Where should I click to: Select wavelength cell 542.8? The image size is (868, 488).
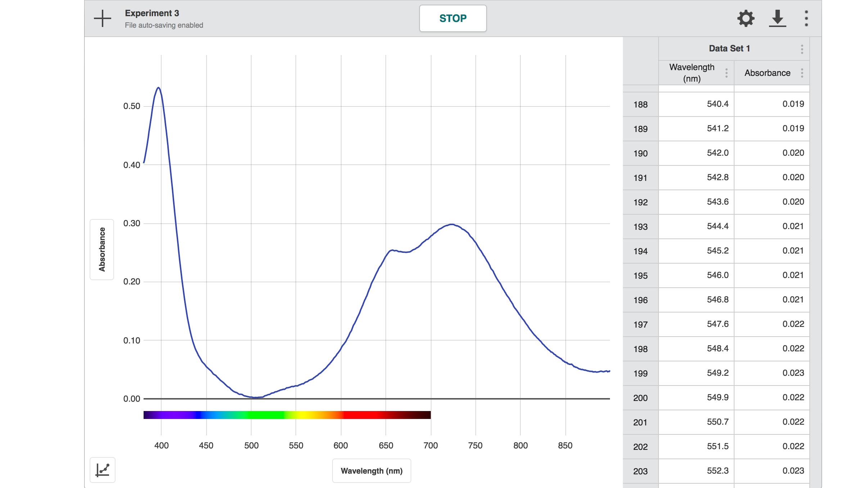[x=696, y=177]
